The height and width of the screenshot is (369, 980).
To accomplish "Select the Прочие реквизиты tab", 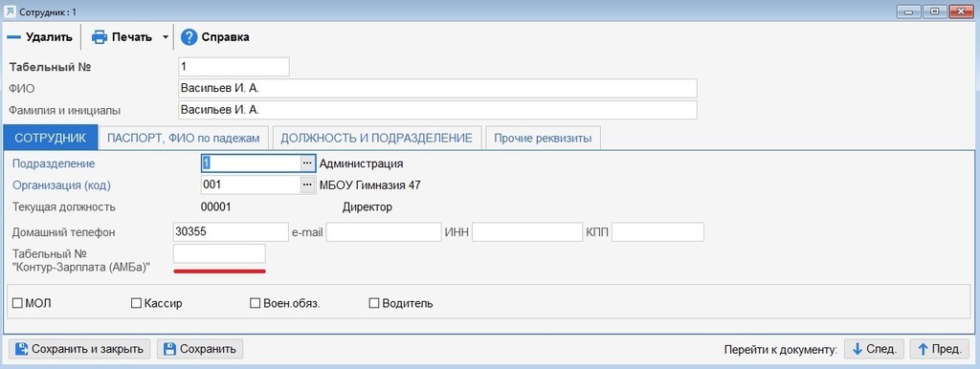I will click(x=544, y=138).
